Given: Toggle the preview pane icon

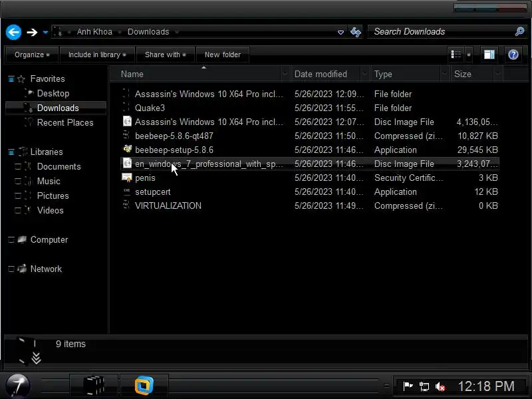Looking at the screenshot, I should pos(489,55).
